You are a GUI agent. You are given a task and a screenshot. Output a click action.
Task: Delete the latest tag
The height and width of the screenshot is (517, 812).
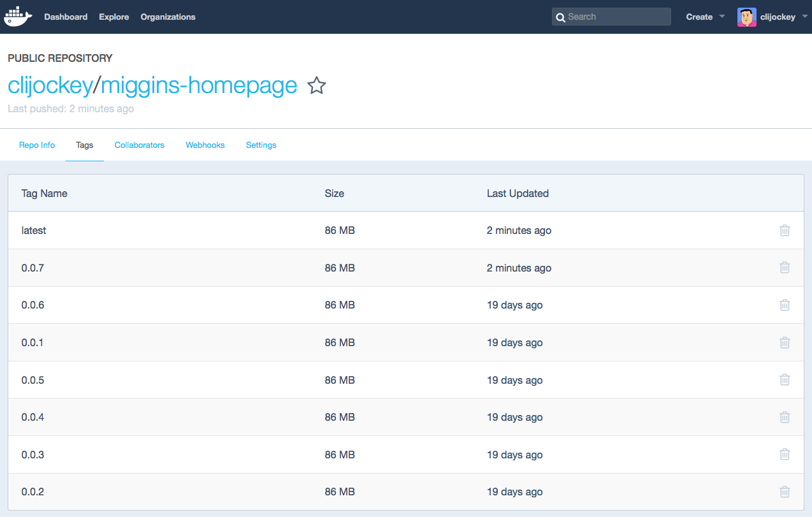pos(785,230)
